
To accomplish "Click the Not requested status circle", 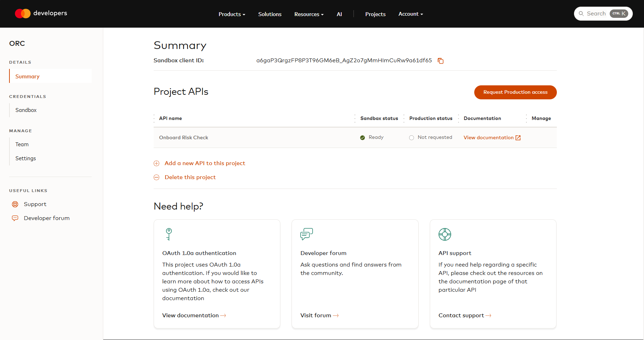I will (x=412, y=138).
